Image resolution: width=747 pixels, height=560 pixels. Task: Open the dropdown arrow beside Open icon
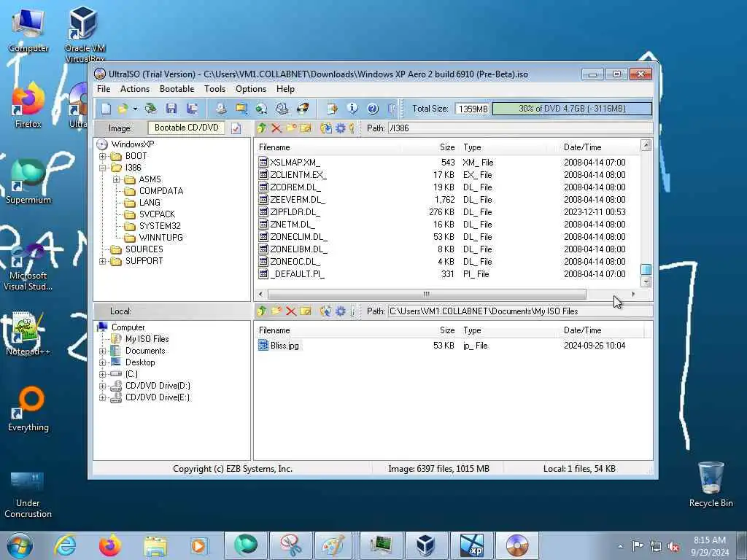click(135, 109)
